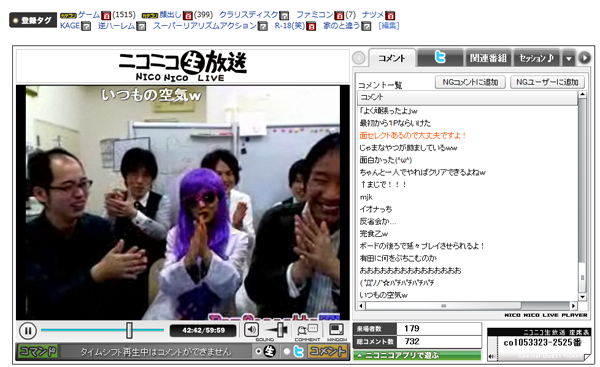Click question icon beside スーパーリアリズムアクション tag
The height and width of the screenshot is (367, 600).
coord(262,26)
